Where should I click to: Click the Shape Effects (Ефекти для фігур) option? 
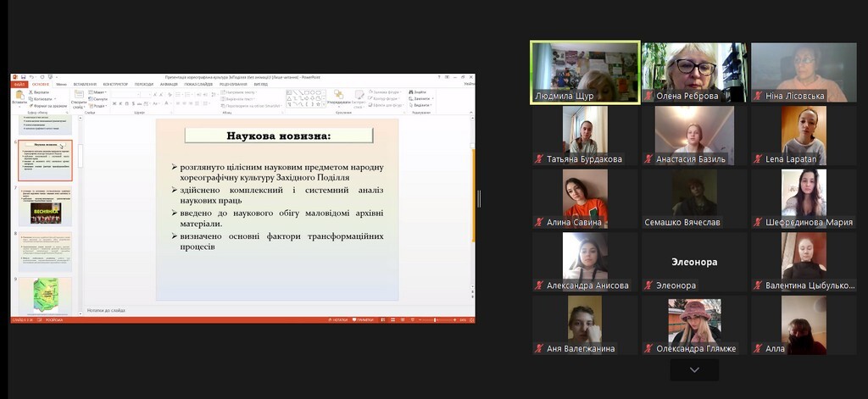coord(387,105)
